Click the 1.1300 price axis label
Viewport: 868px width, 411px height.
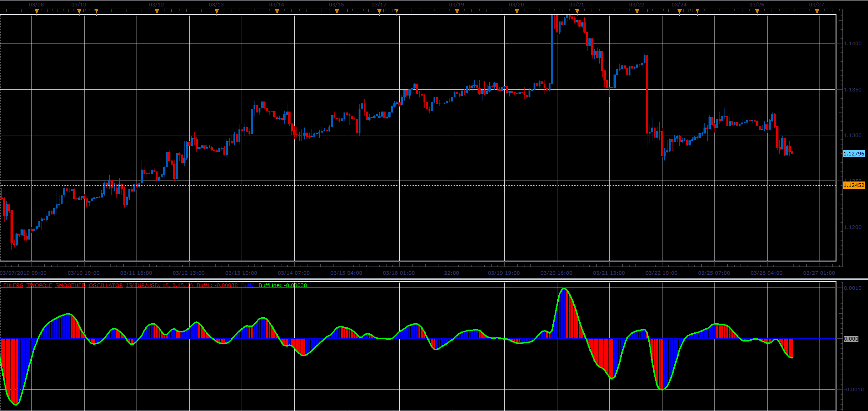click(852, 135)
